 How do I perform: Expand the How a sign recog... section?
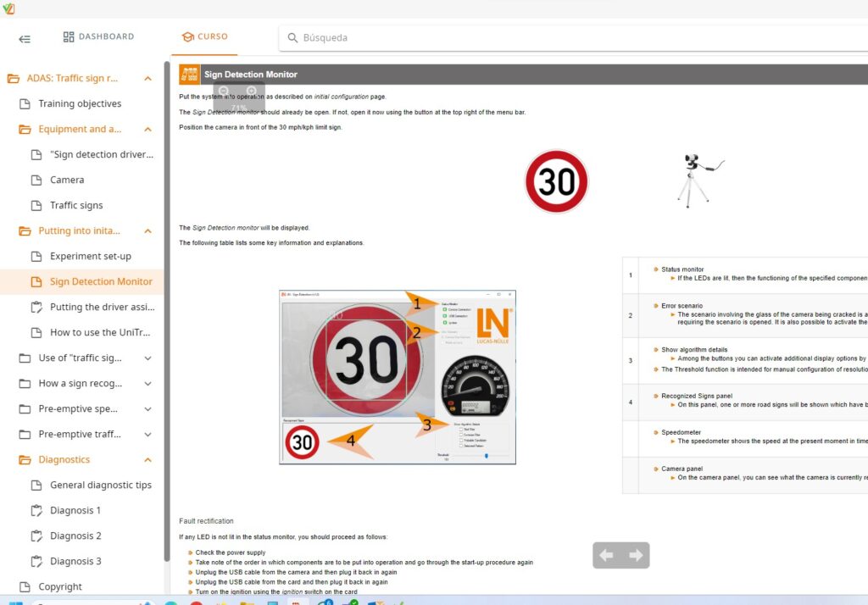[147, 384]
